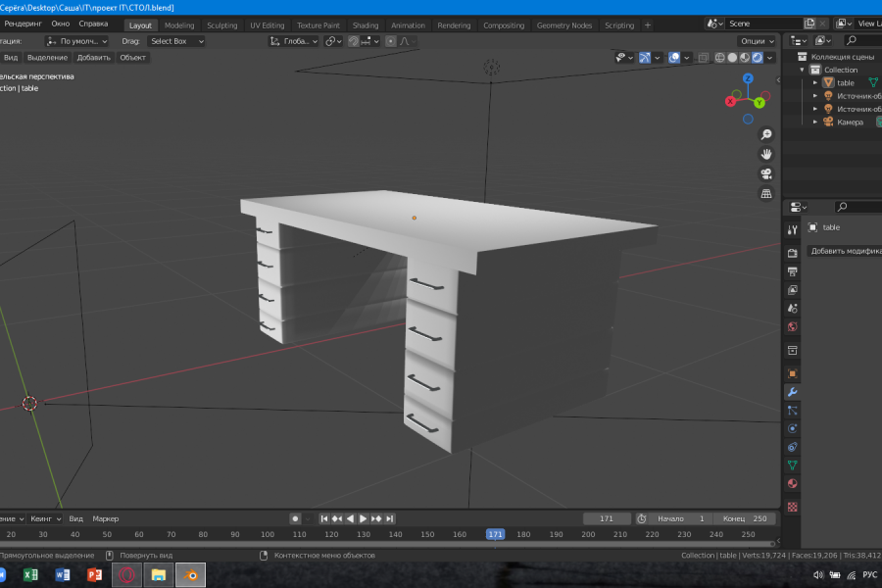Screen dimensions: 882x588
Task: Open the 'Добавить' menu in the viewport
Action: pyautogui.click(x=94, y=58)
